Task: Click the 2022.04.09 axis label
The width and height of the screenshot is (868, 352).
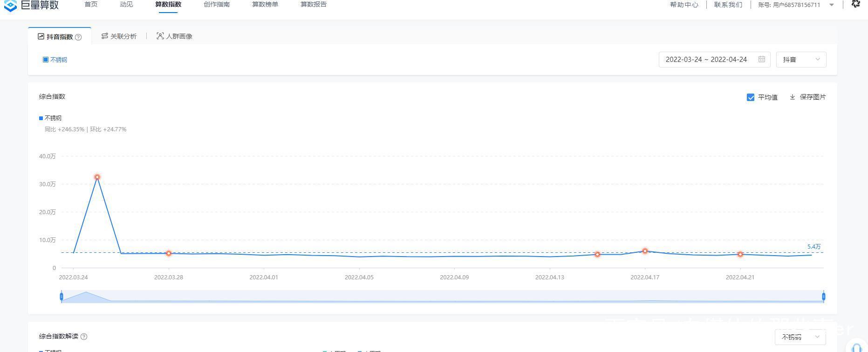Action: tap(454, 277)
